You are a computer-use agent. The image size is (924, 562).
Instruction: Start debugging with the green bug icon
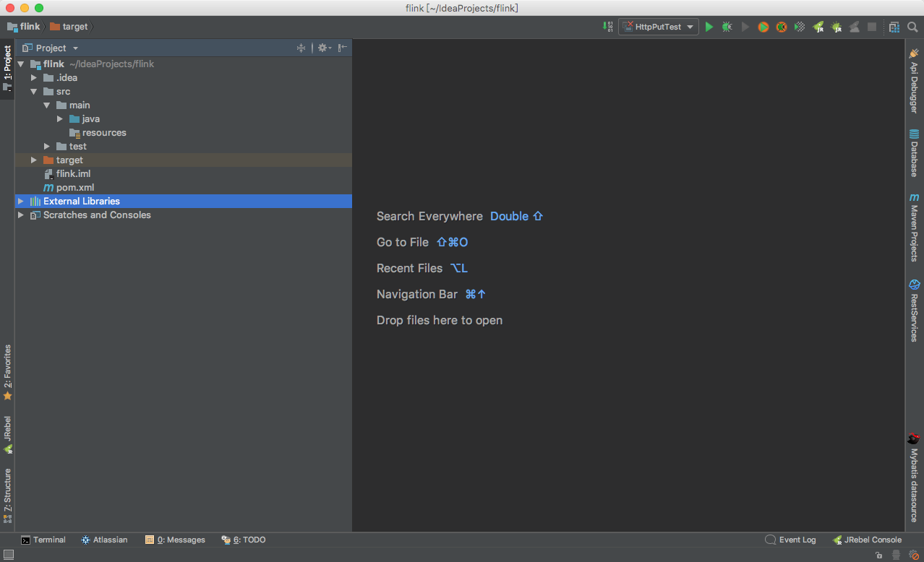(727, 27)
